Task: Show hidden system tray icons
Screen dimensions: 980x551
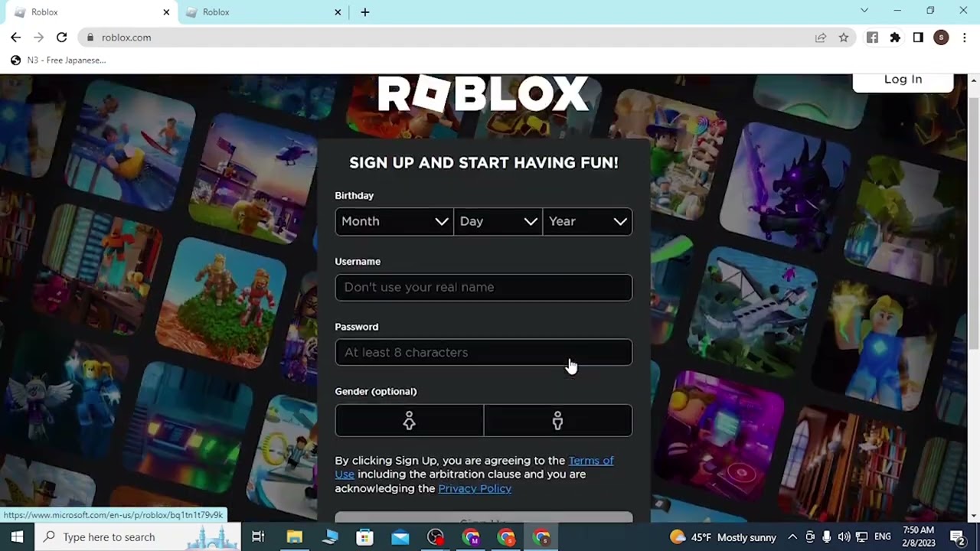Action: click(x=792, y=536)
